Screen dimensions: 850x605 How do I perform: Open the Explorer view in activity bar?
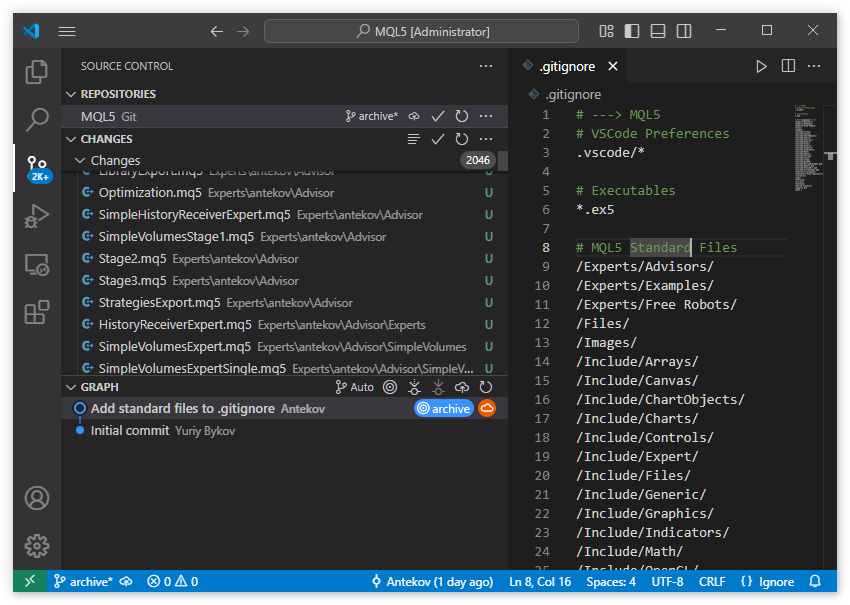coord(37,72)
